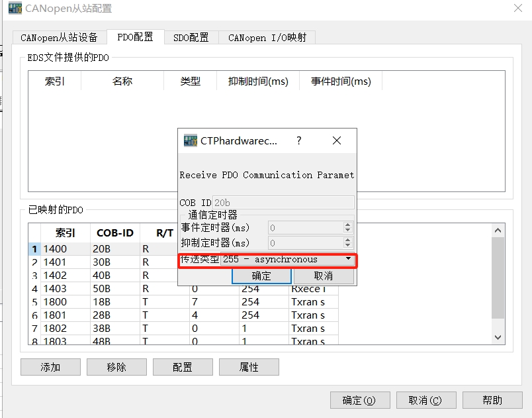Click the value 4 cell in row 1801

(214, 315)
